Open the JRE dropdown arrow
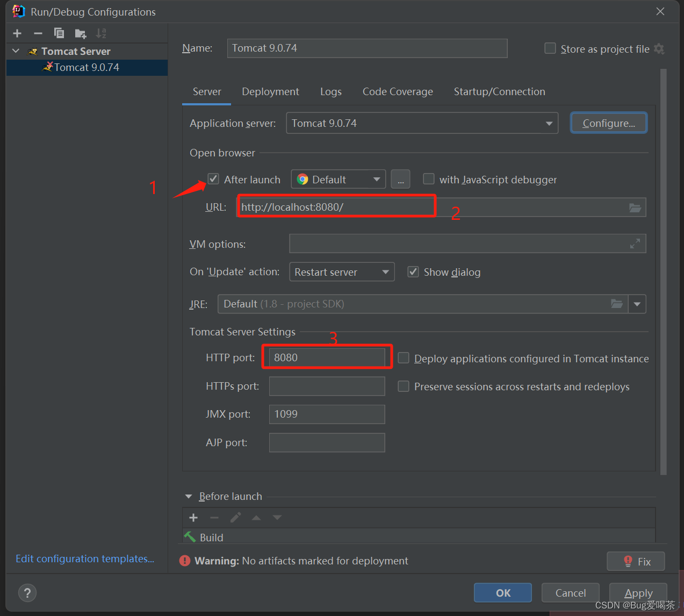 coord(637,304)
